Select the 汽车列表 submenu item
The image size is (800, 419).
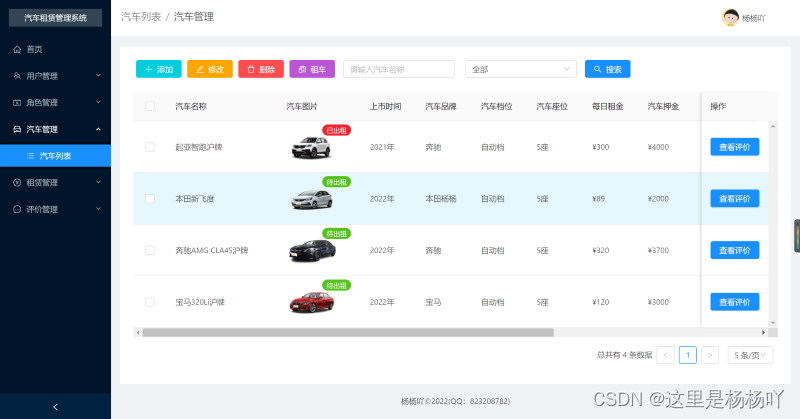(55, 156)
